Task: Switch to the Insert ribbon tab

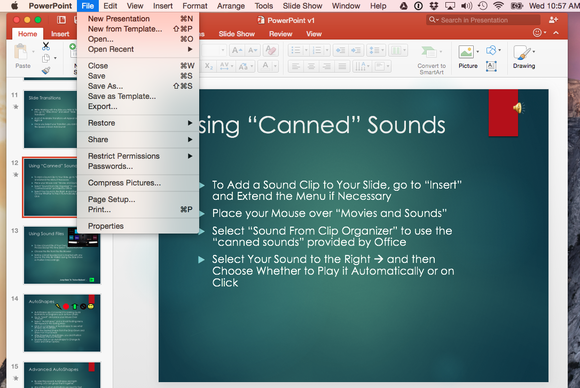Action: point(60,34)
